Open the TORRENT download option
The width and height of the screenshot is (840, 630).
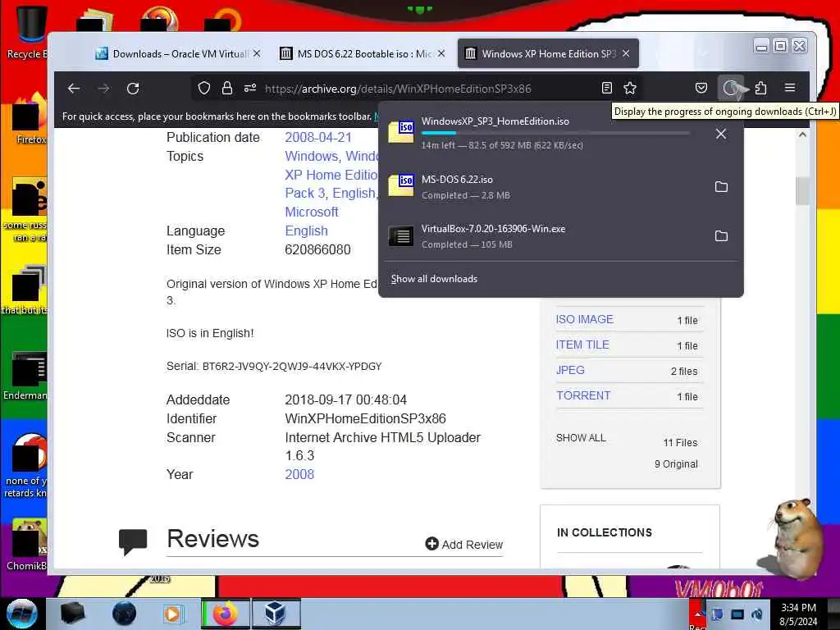(583, 395)
